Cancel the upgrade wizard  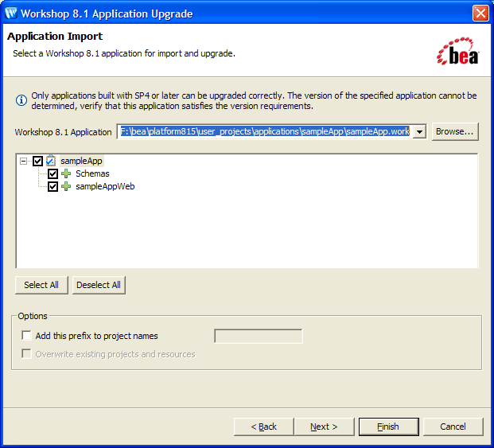point(453,427)
